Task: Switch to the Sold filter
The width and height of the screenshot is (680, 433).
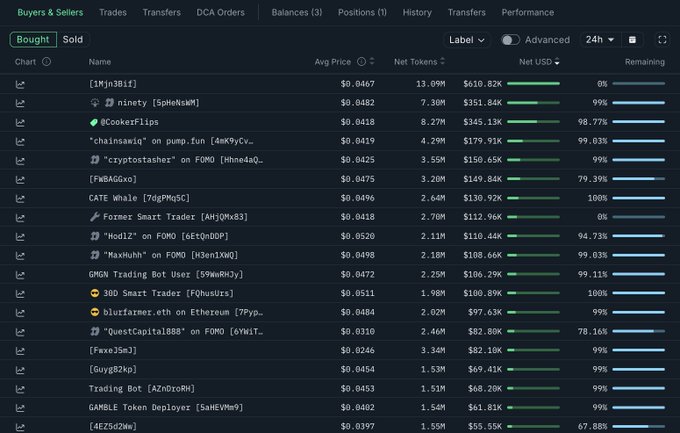Action: tap(72, 39)
